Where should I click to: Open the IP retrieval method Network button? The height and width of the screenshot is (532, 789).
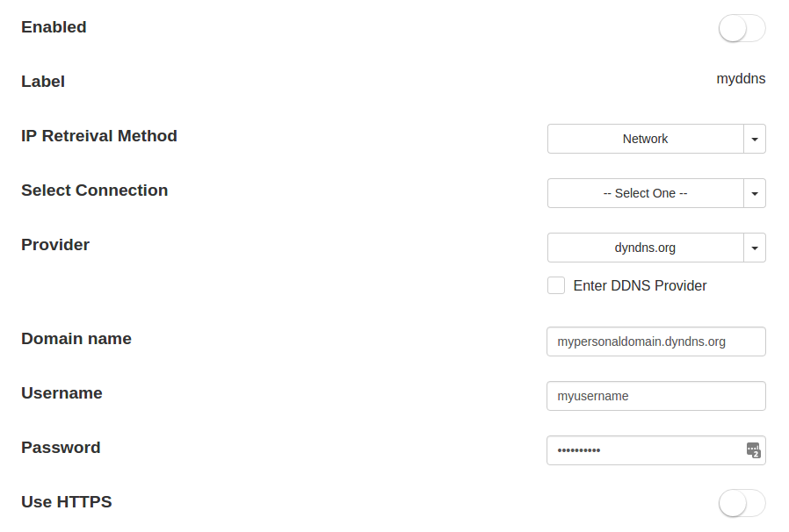point(645,139)
